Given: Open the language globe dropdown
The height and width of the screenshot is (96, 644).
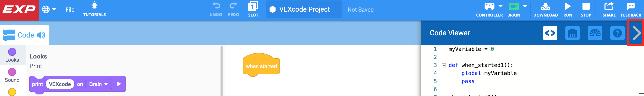Looking at the screenshot, I should click(49, 9).
